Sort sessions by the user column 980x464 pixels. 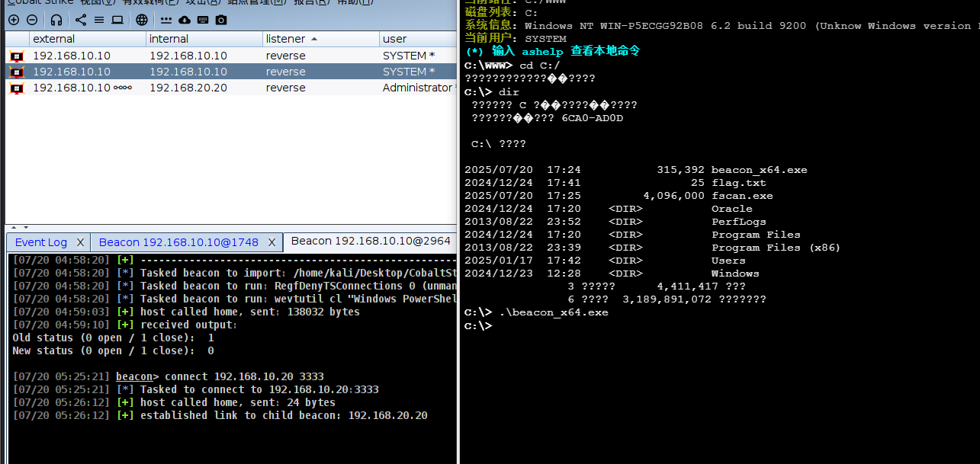[418, 39]
